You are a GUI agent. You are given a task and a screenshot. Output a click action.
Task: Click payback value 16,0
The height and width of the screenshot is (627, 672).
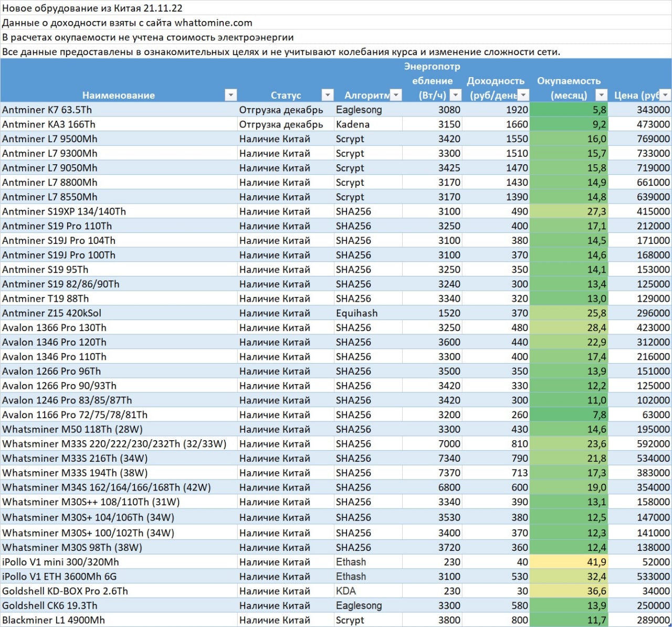(x=569, y=139)
